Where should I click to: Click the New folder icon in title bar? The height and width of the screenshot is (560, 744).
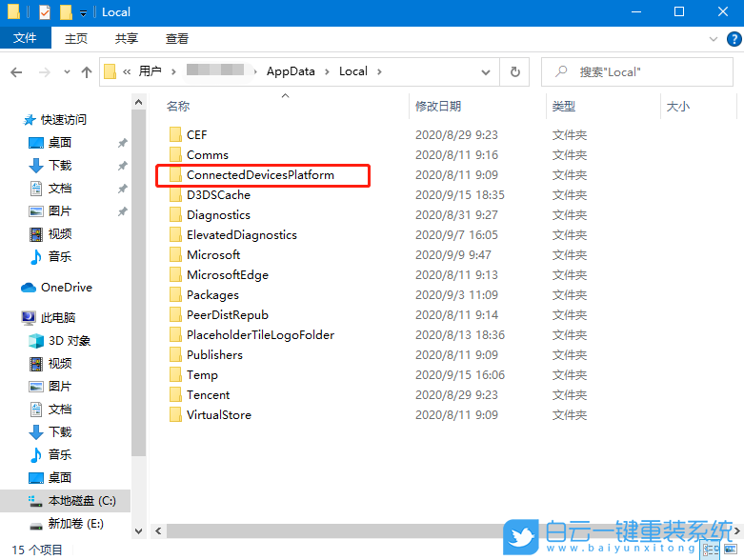66,11
